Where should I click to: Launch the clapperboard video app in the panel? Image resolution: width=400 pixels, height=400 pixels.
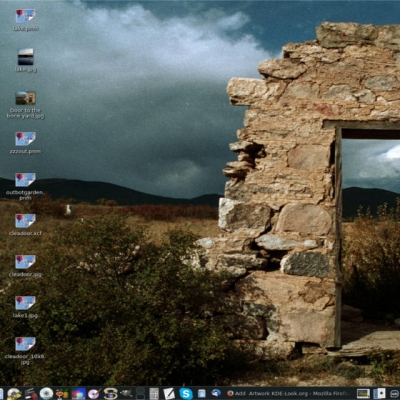point(31,394)
